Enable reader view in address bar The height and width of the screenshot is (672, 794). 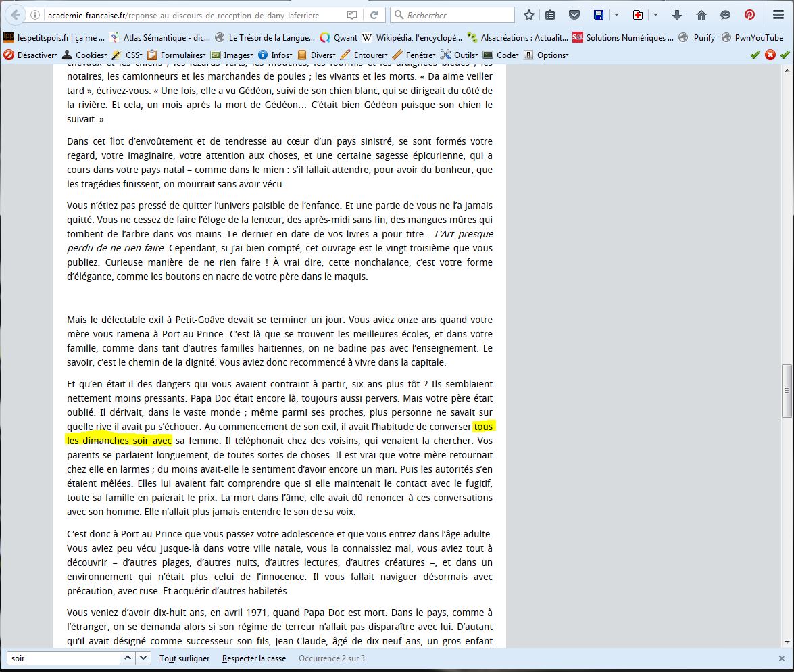(x=351, y=15)
